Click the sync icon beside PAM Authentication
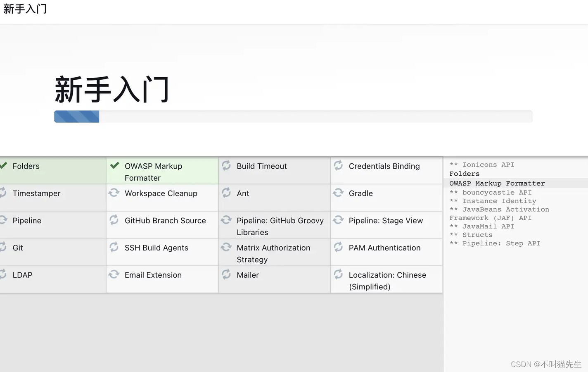The height and width of the screenshot is (372, 588). click(x=338, y=247)
